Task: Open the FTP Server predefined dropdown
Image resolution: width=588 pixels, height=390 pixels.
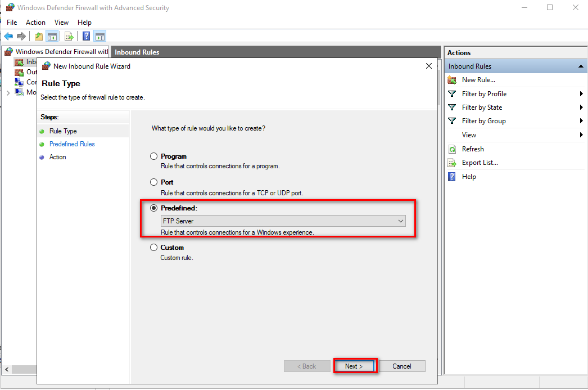Action: [283, 221]
